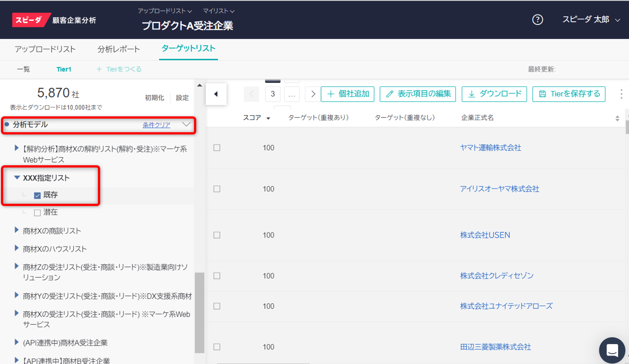Open the help question mark icon

(x=537, y=20)
